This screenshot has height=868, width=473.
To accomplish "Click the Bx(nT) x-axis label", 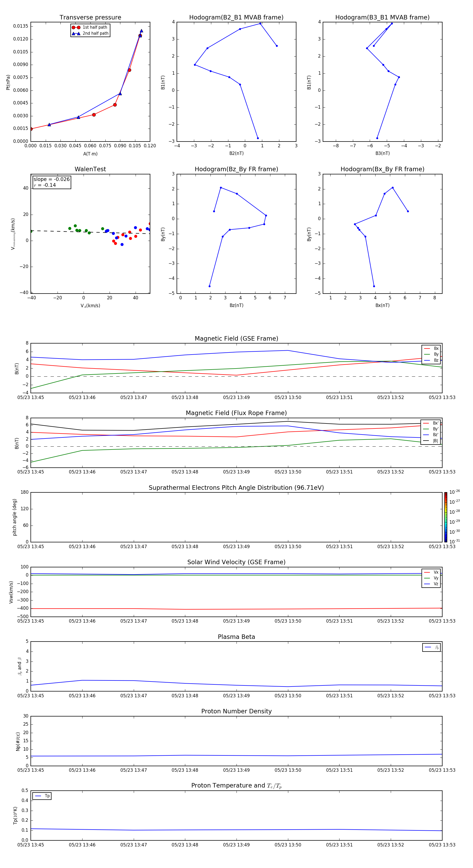I will point(382,305).
